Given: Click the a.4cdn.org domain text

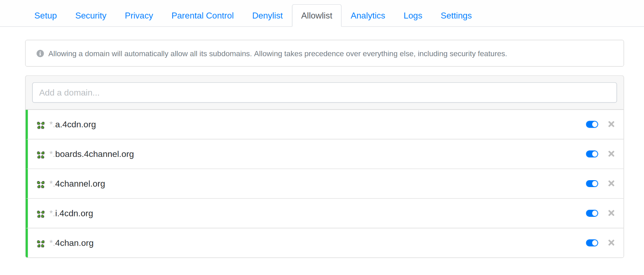Looking at the screenshot, I should coord(76,125).
